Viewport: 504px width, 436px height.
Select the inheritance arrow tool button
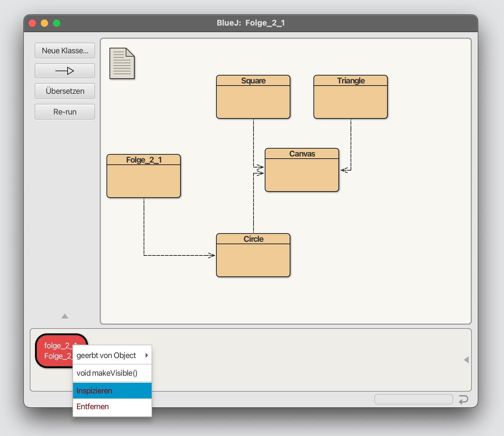click(x=65, y=71)
